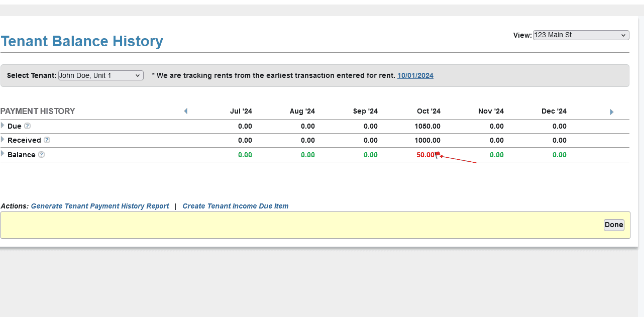Screen dimensions: 644x317
Task: Select the 1000.00 received amount for October
Action: [427, 140]
